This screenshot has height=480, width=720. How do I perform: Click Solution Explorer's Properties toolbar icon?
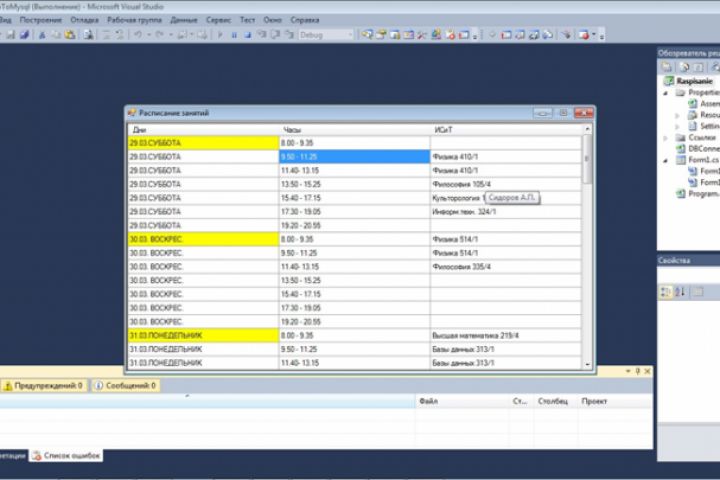pyautogui.click(x=667, y=68)
